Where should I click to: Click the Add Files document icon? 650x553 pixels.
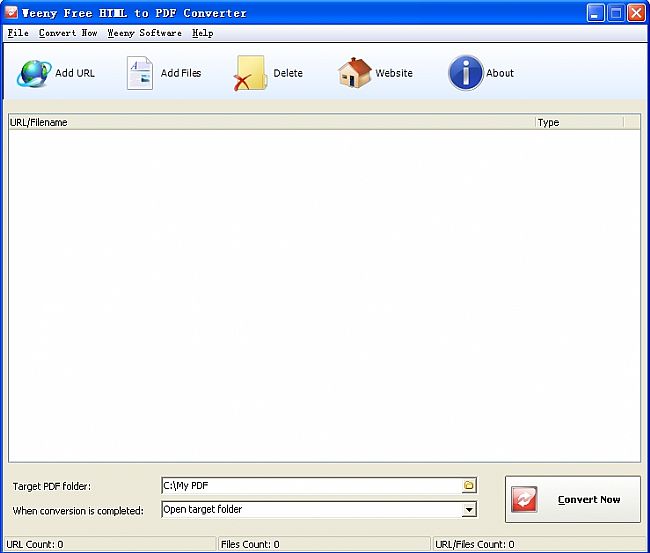[x=140, y=73]
